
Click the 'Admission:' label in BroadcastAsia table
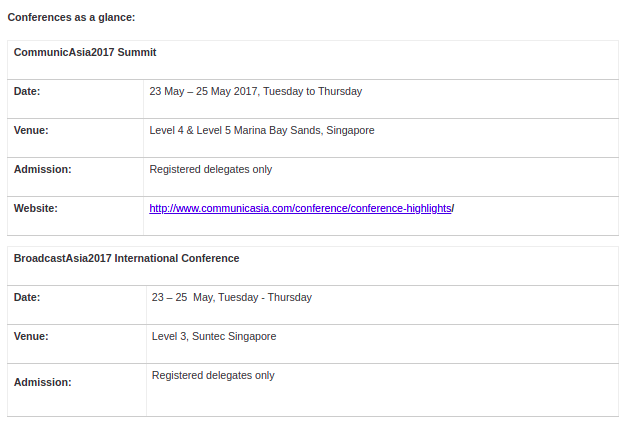click(x=42, y=382)
